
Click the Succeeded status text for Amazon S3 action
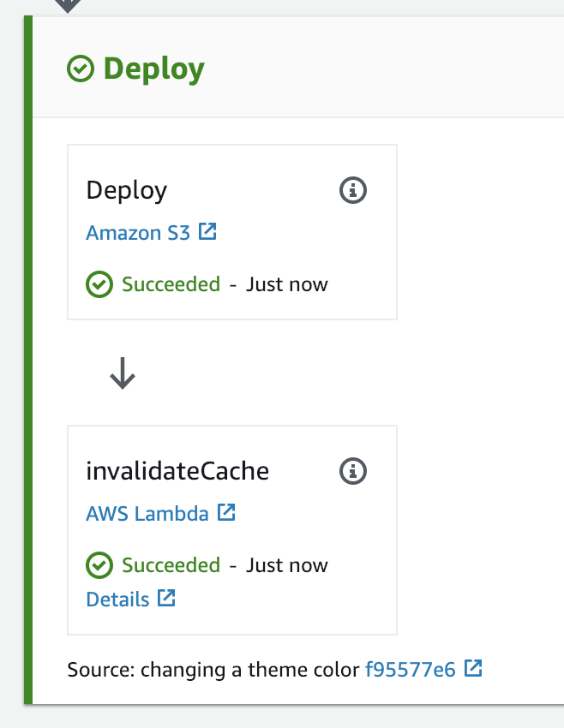click(x=171, y=284)
